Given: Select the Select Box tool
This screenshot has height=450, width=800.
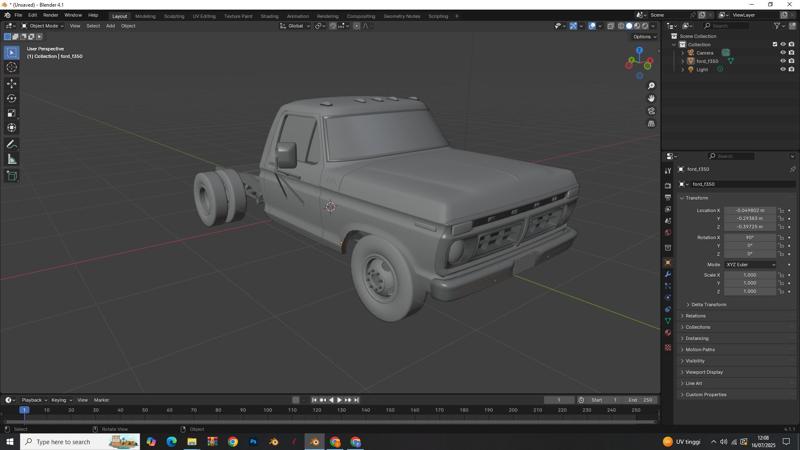Looking at the screenshot, I should click(x=11, y=53).
